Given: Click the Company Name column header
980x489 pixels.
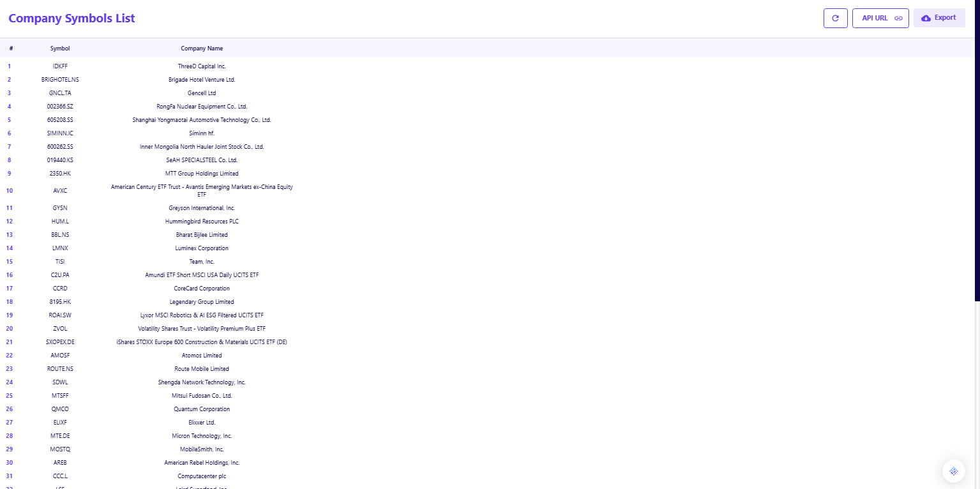Looking at the screenshot, I should pyautogui.click(x=202, y=49).
